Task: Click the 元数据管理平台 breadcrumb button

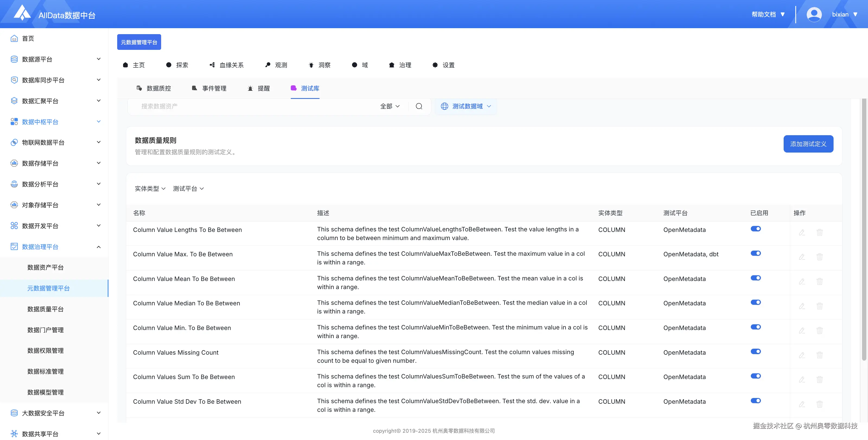Action: [x=139, y=42]
